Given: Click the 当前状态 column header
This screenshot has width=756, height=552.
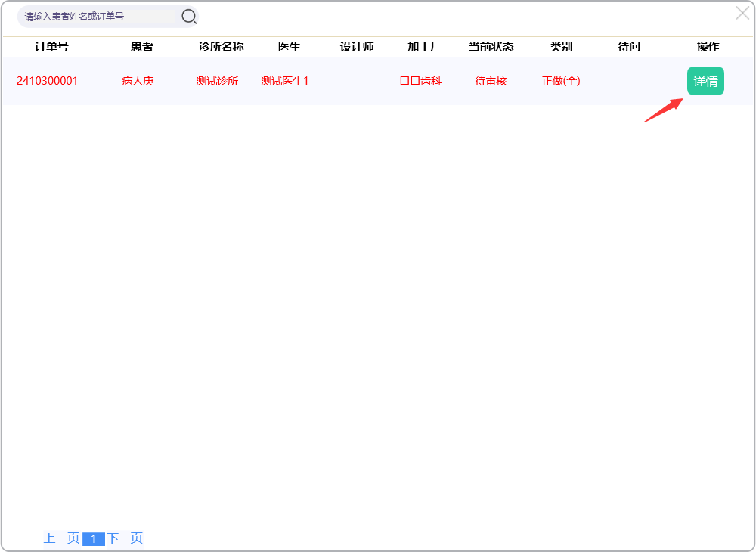Looking at the screenshot, I should click(x=491, y=47).
